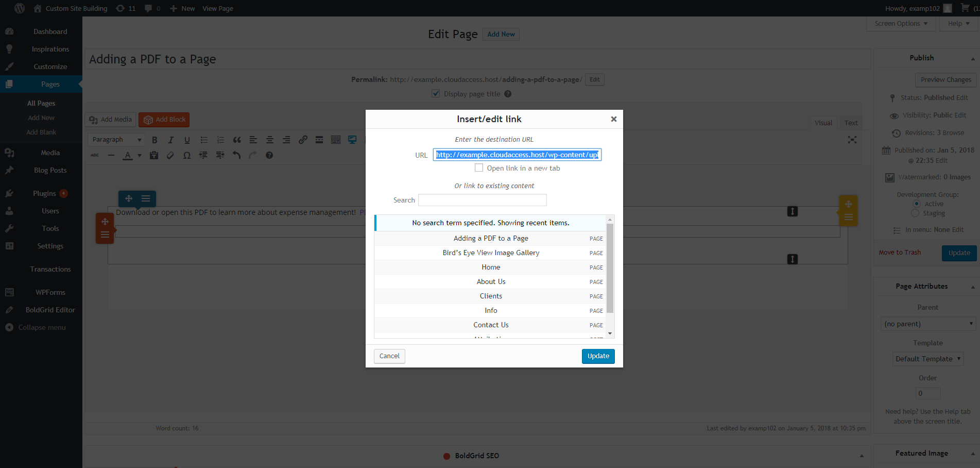980x468 pixels.
Task: Open the Paragraph format dropdown
Action: click(x=116, y=140)
